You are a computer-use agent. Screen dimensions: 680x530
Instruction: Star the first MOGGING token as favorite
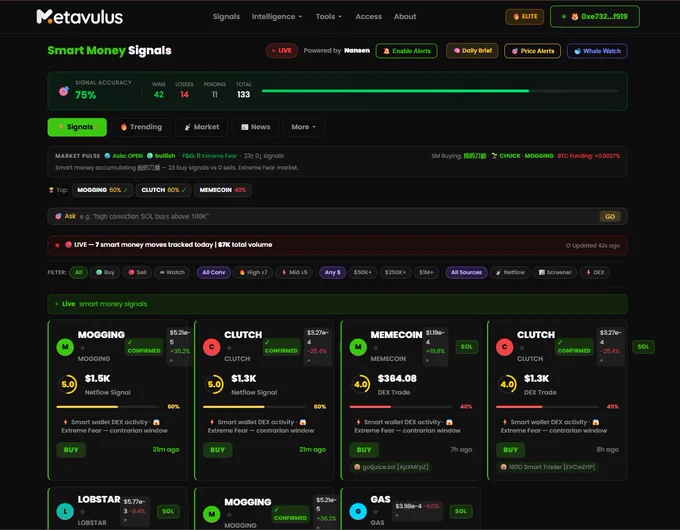click(x=82, y=347)
